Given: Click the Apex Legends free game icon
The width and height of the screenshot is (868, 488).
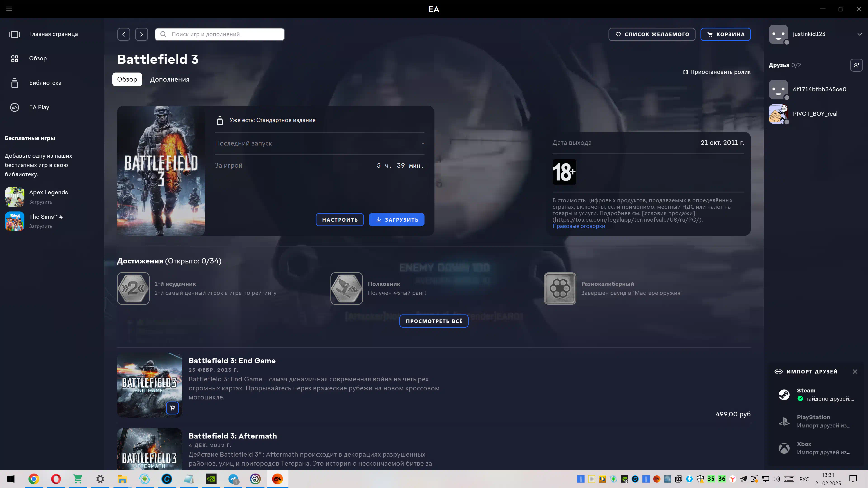Looking at the screenshot, I should 14,197.
